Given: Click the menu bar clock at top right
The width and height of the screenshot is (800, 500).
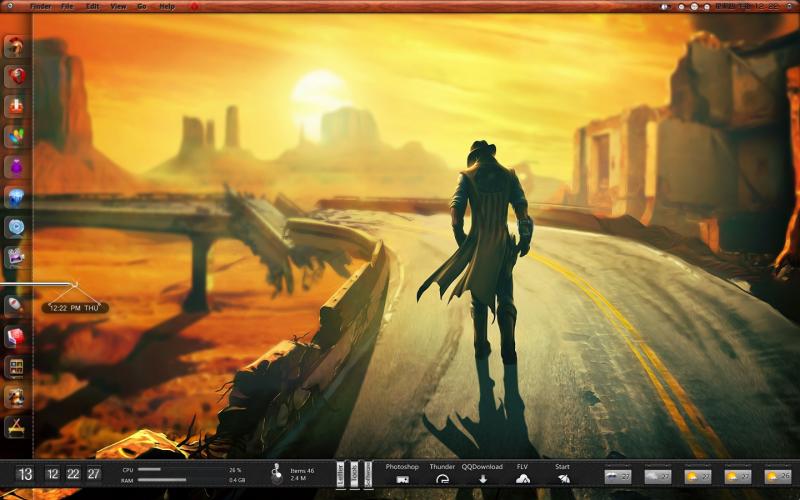Looking at the screenshot, I should pos(747,7).
